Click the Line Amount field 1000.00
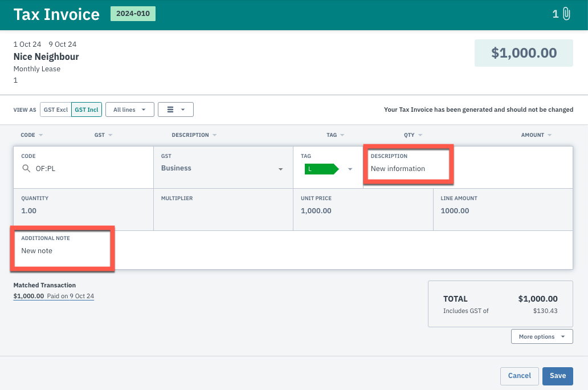The height and width of the screenshot is (390, 588). pyautogui.click(x=503, y=210)
